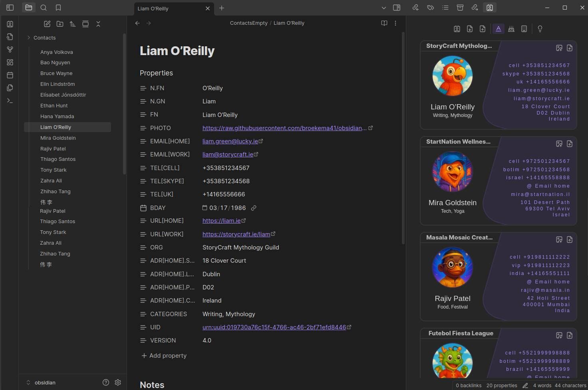Viewport: 588px width, 390px height.
Task: Open the command palette terminal icon
Action: point(10,101)
